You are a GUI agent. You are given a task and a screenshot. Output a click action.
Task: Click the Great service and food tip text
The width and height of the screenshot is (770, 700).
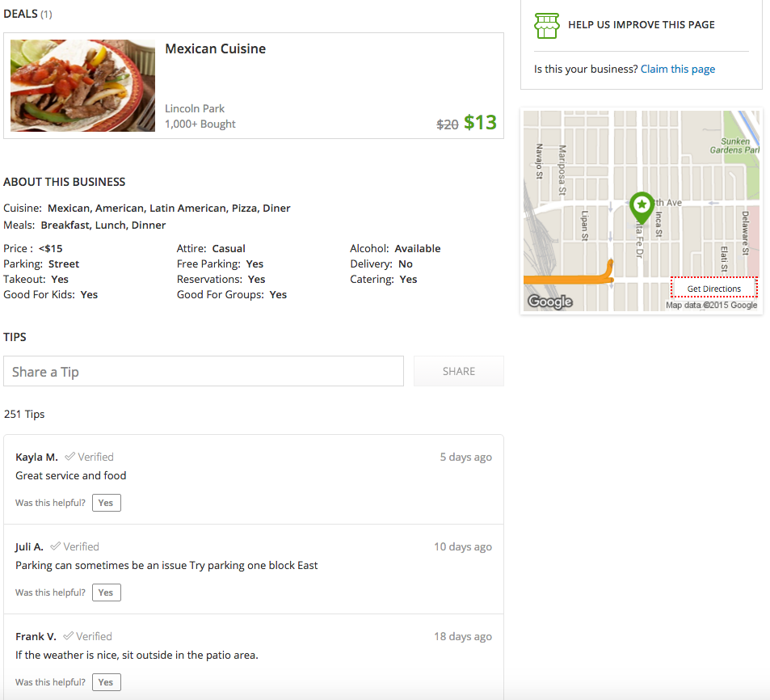tap(71, 475)
